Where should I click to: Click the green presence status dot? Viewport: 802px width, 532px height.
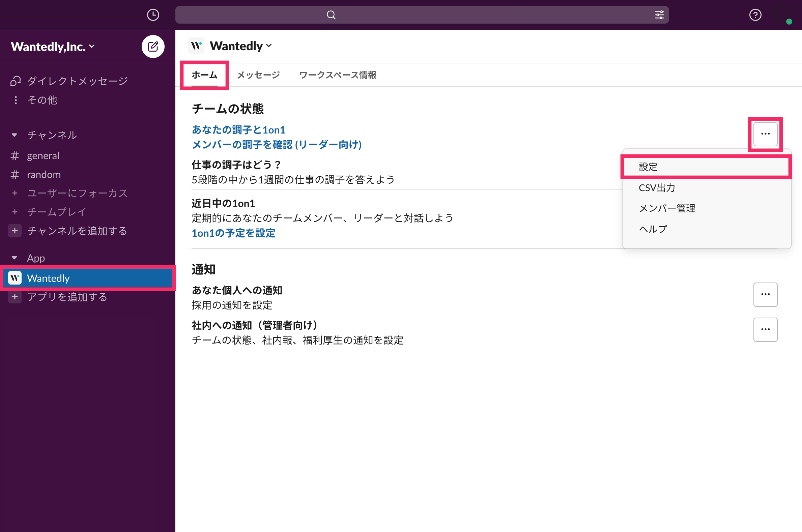pos(789,22)
